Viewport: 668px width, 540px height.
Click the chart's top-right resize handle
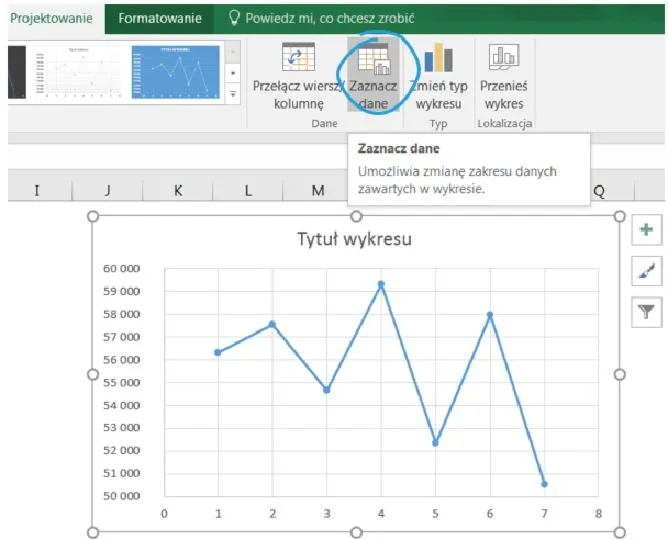[620, 216]
